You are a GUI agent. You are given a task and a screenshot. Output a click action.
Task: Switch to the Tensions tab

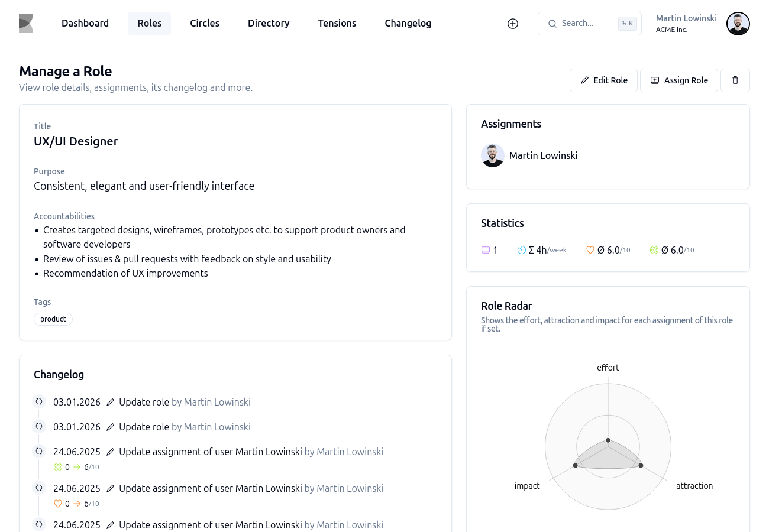(x=337, y=23)
